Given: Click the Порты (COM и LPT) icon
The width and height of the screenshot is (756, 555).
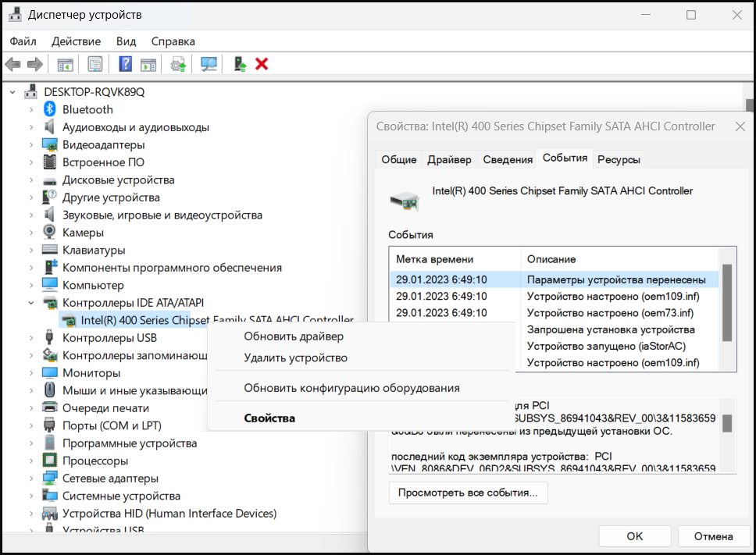Looking at the screenshot, I should [x=49, y=425].
